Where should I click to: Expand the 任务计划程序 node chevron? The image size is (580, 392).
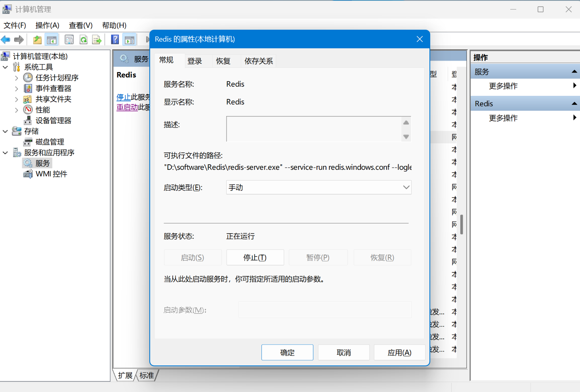pyautogui.click(x=17, y=78)
